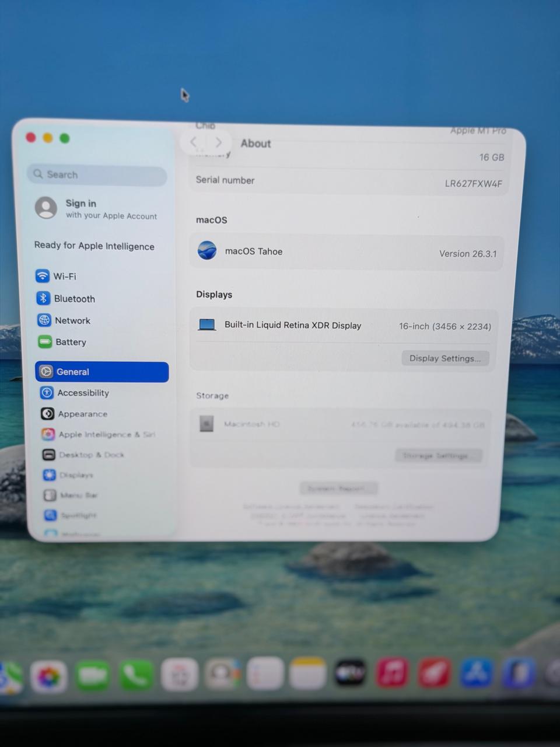Image resolution: width=560 pixels, height=747 pixels.
Task: Open Menu Bar settings
Action: click(x=71, y=495)
